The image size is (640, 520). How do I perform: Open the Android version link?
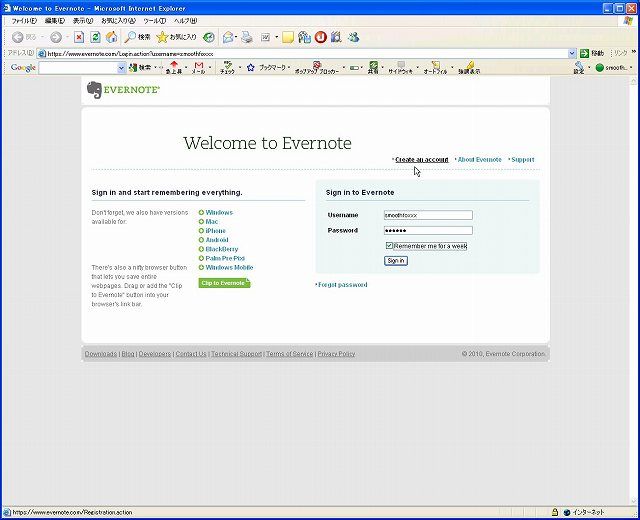point(217,240)
